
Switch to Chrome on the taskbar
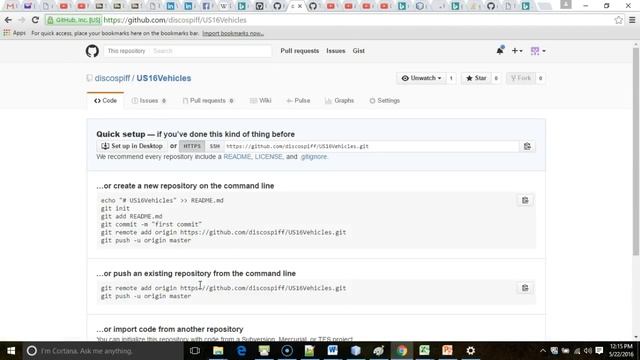pos(402,351)
